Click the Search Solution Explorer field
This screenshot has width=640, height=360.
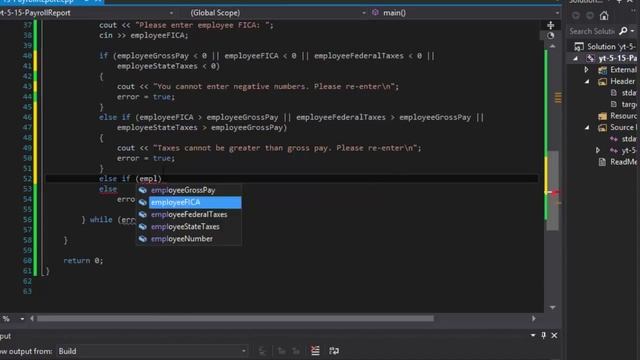tap(592, 31)
